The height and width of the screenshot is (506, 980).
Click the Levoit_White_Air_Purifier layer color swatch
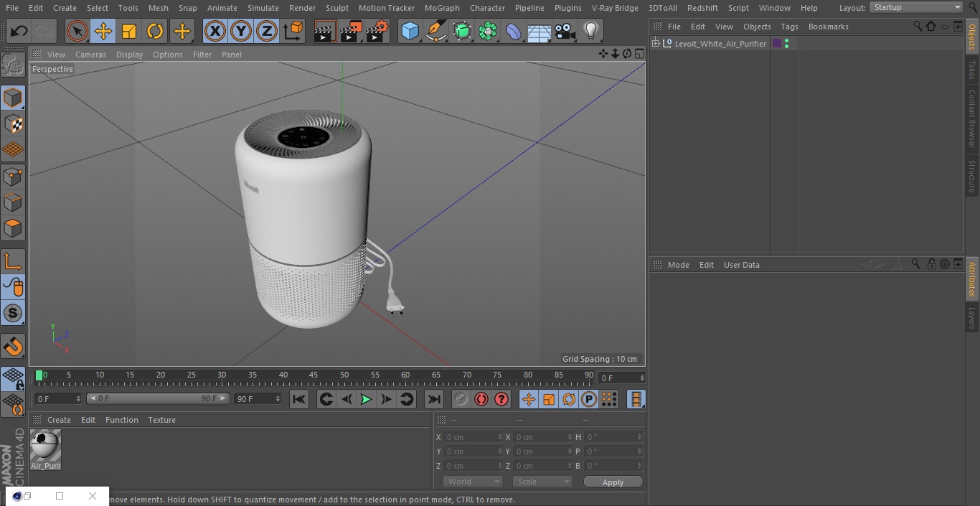[x=776, y=44]
